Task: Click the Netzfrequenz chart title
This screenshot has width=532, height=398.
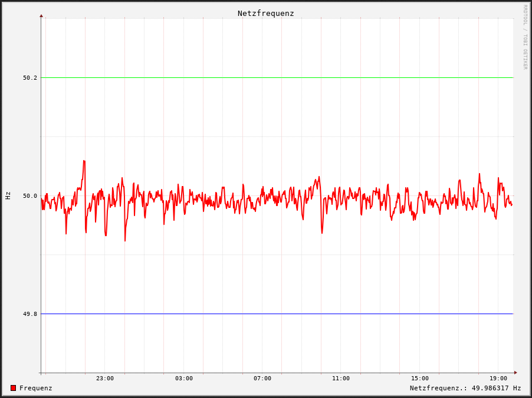Action: pyautogui.click(x=265, y=13)
